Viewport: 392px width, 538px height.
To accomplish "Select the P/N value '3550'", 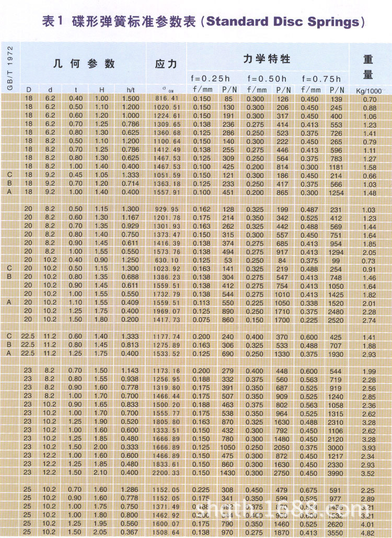I will 336,533.
